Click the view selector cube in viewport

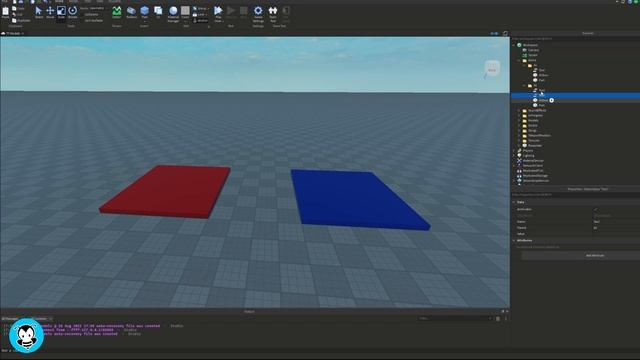coord(492,68)
